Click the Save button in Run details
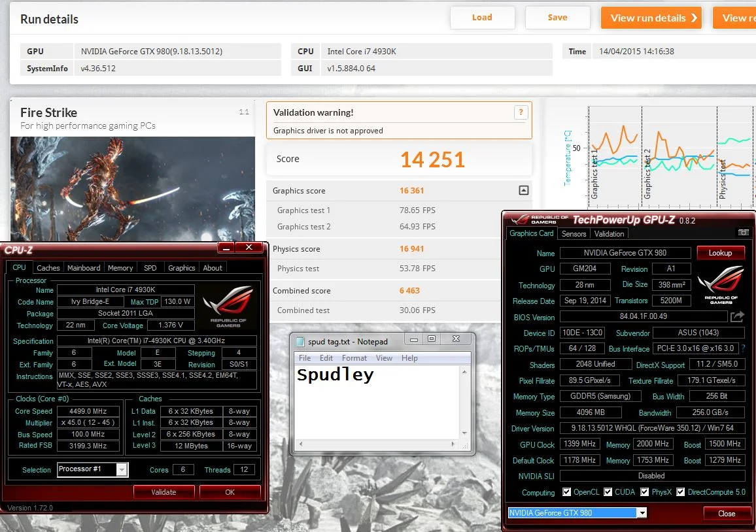Viewport: 756px width, 532px height. click(557, 18)
